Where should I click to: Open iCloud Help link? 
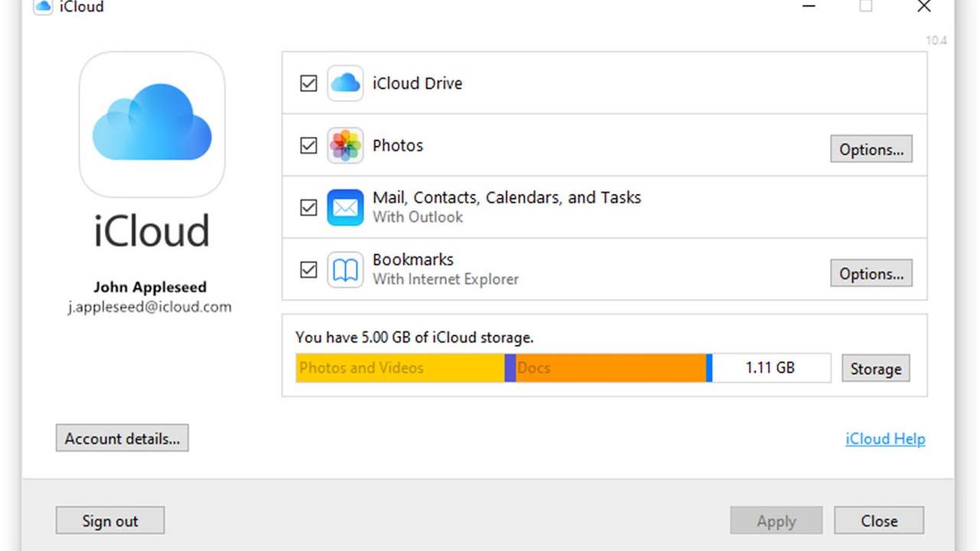(884, 439)
